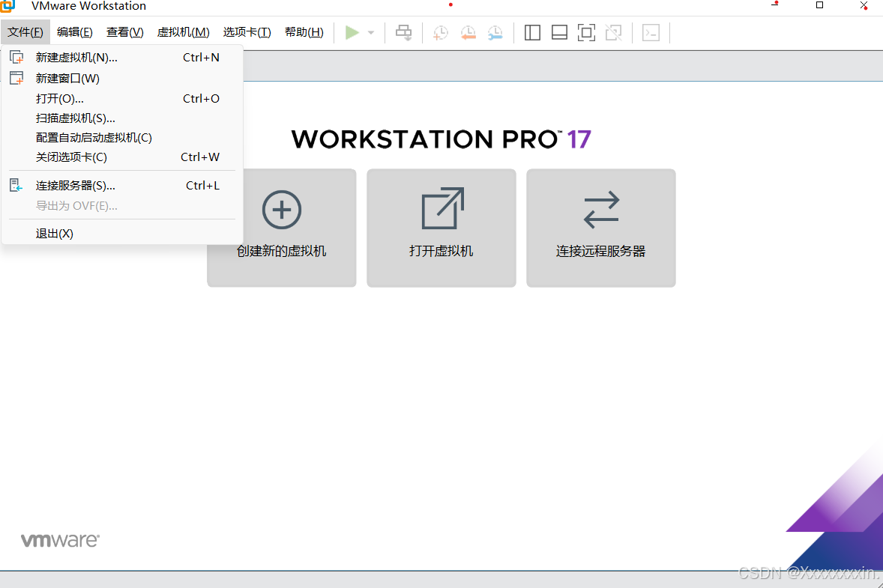
Task: Select 退出(X) to exit
Action: 122,233
